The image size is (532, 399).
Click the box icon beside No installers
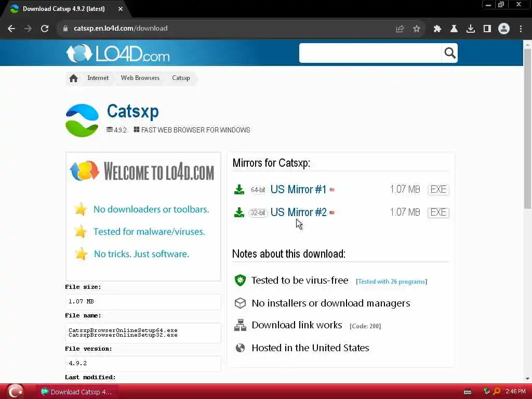click(x=240, y=303)
